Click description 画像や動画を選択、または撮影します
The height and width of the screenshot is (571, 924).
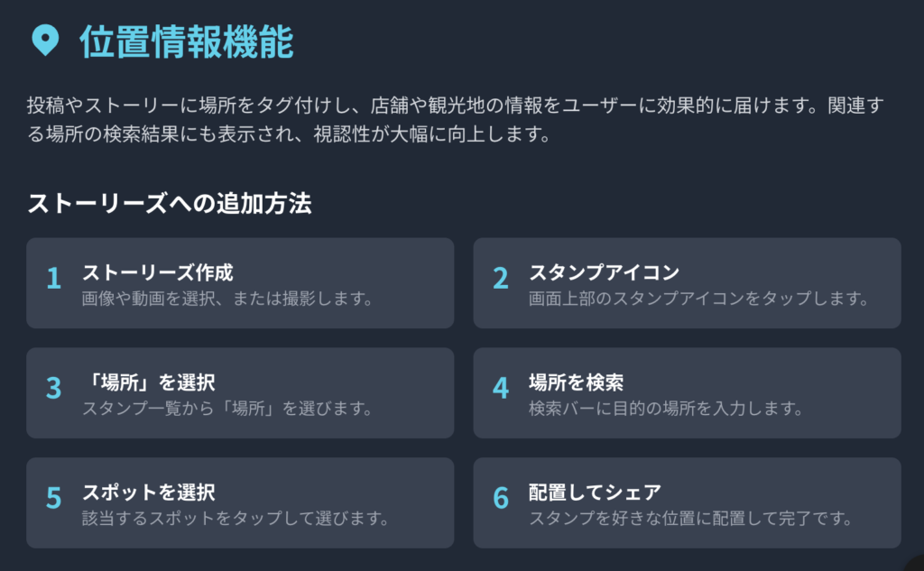[227, 299]
